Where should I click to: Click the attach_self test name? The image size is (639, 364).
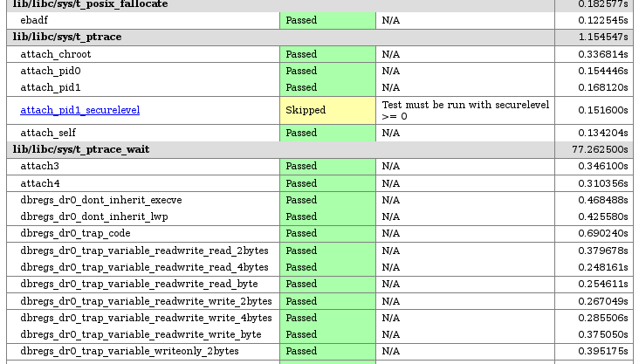[48, 133]
